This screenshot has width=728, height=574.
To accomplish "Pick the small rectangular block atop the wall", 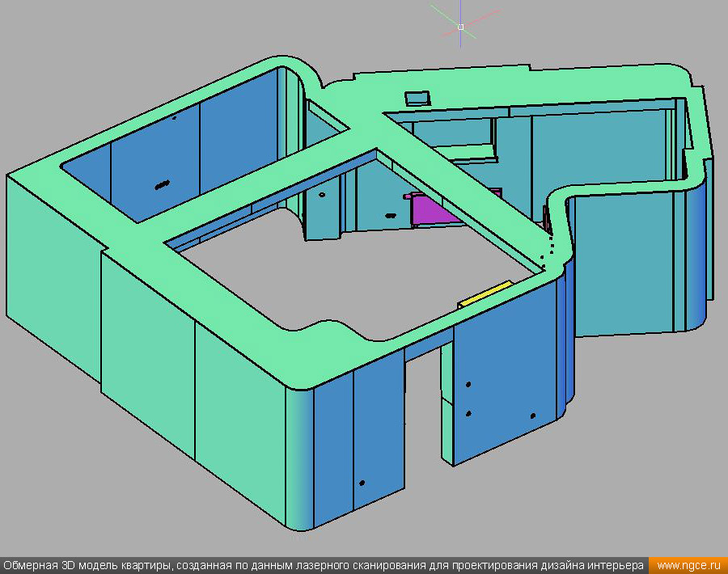I will [x=417, y=98].
